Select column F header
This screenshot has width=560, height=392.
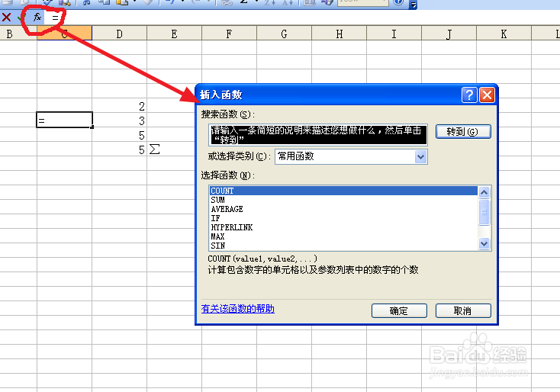[x=229, y=34]
